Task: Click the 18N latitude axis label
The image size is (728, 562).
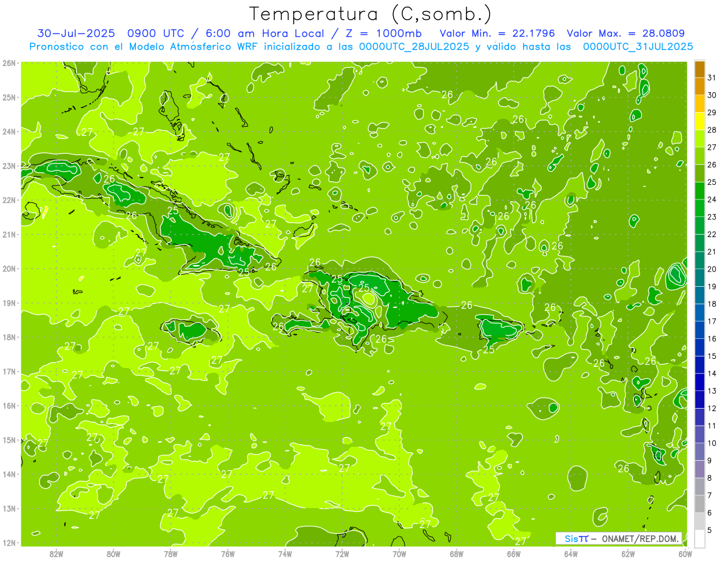Action: 8,337
